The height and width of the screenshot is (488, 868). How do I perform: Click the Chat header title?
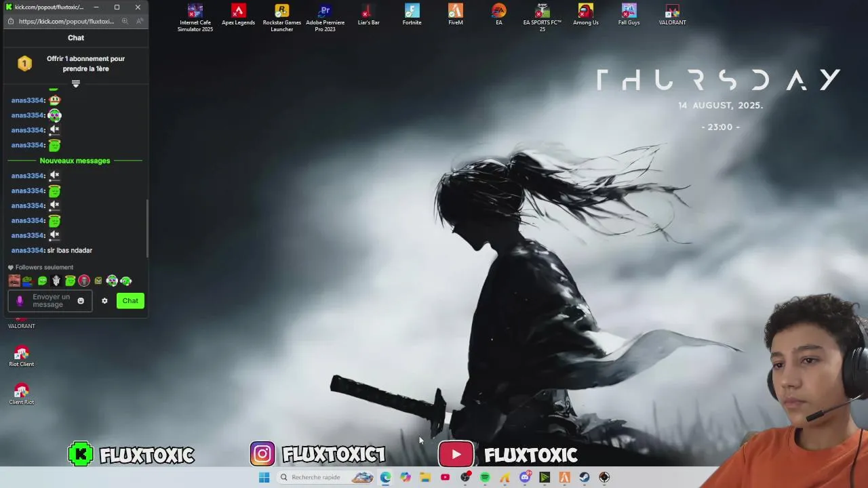coord(76,38)
